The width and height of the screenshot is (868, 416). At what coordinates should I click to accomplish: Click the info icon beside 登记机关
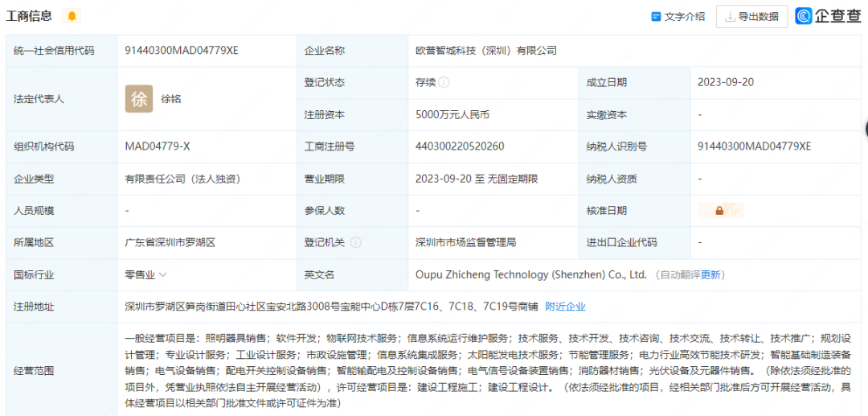(x=356, y=242)
